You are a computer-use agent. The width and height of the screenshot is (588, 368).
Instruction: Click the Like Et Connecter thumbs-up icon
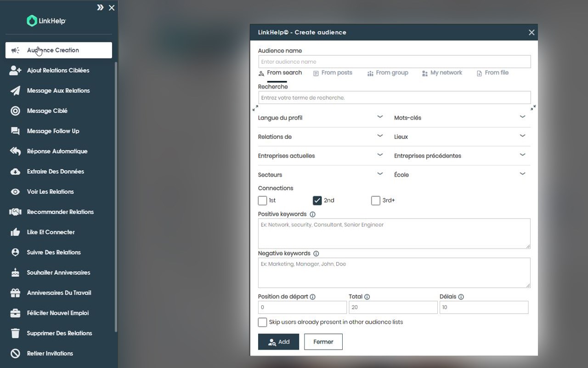[16, 232]
